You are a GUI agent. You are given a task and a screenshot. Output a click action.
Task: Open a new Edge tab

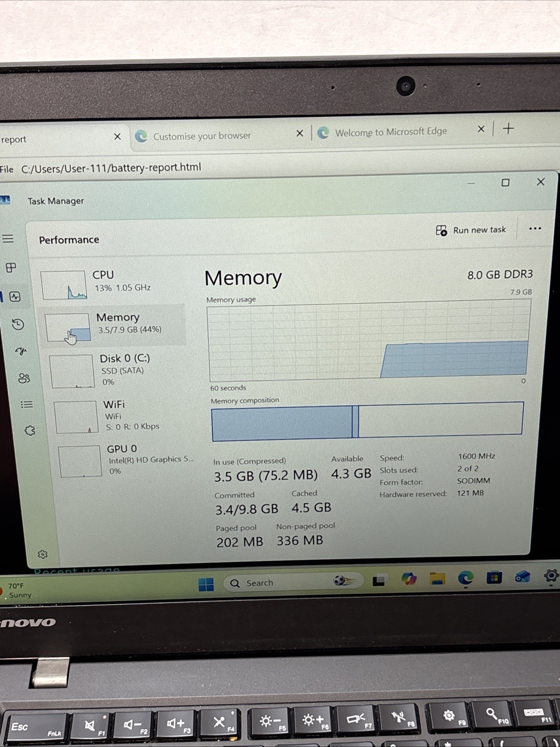pyautogui.click(x=509, y=128)
